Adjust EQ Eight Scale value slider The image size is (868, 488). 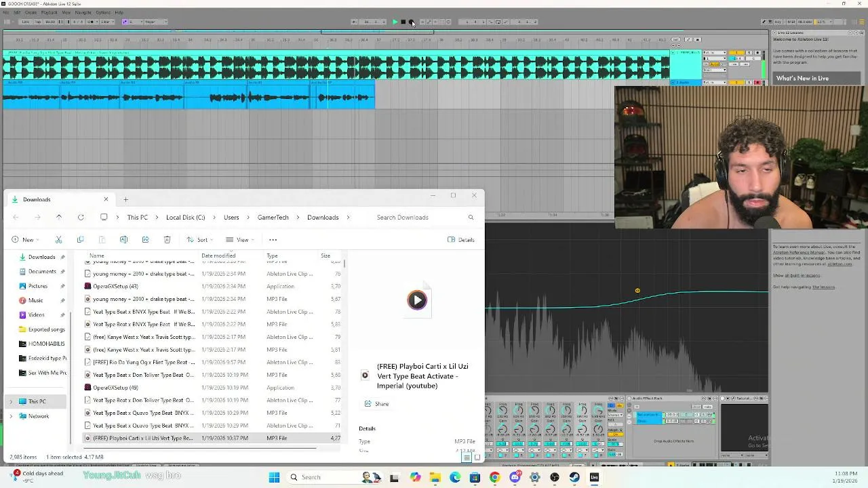pos(615,444)
